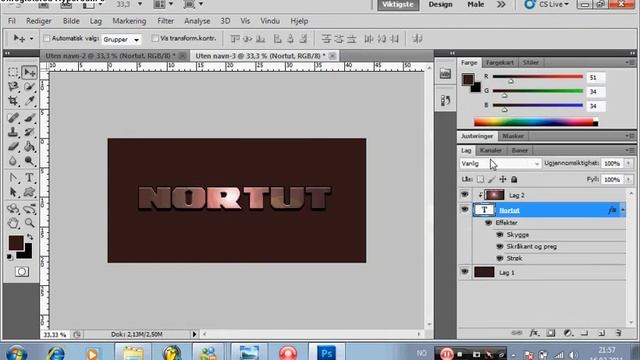
Task: Select the Lag 2 layer thumbnail
Action: [x=494, y=195]
